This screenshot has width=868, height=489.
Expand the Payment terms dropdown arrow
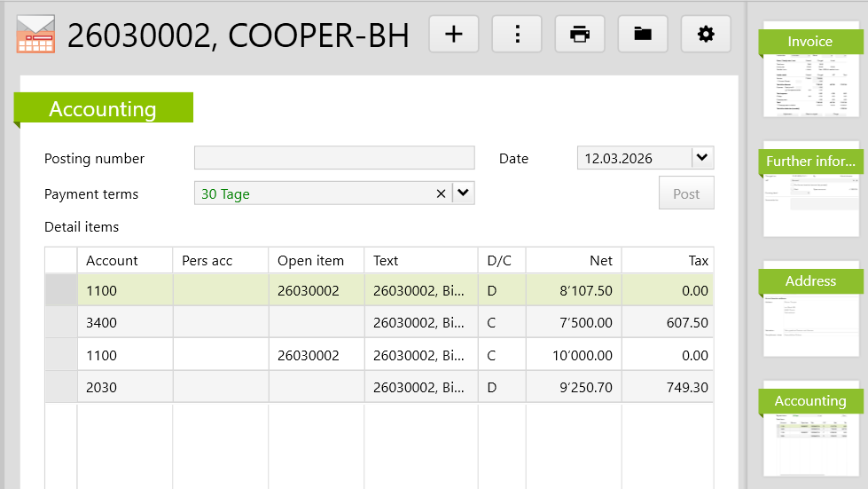(464, 193)
